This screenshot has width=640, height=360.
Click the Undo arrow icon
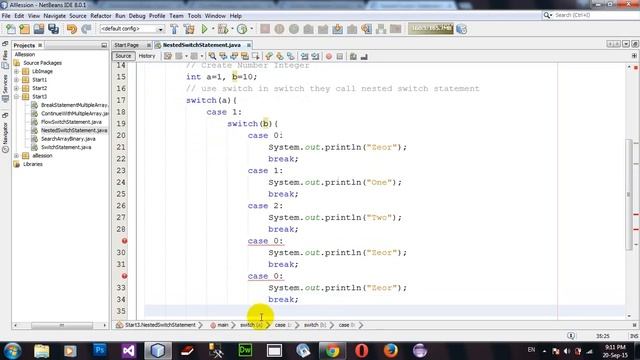click(72, 29)
